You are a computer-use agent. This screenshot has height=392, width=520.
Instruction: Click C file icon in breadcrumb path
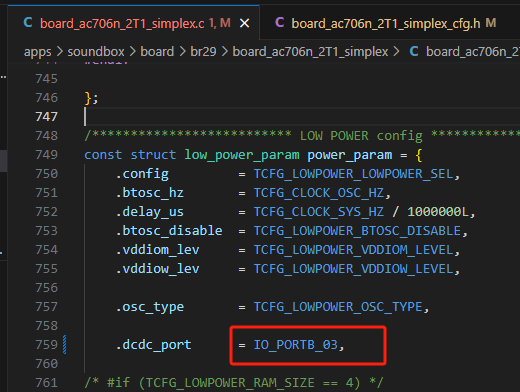[414, 51]
